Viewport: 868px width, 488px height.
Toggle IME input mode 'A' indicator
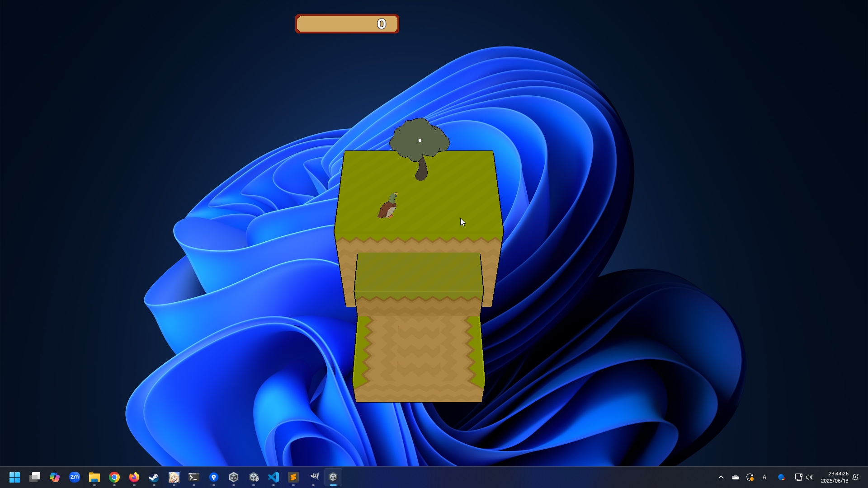764,477
